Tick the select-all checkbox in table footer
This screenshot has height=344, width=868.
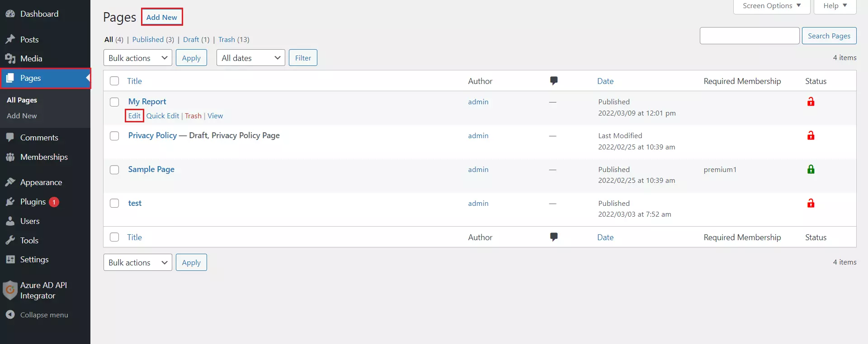pos(114,237)
